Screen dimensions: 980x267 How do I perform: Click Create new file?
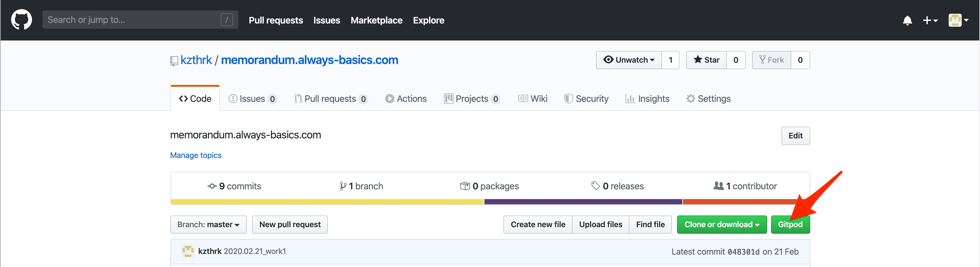(x=538, y=224)
